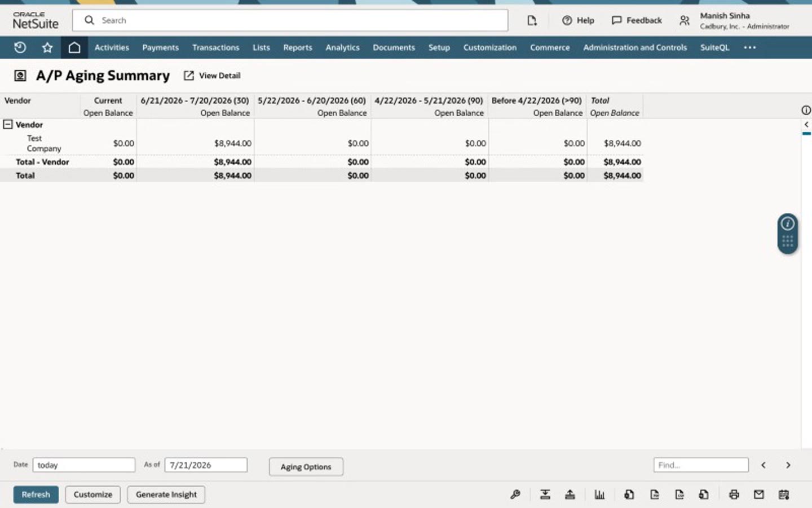Click the '4/22/2026 - 5/21/2026 (90)' column header

pyautogui.click(x=429, y=100)
